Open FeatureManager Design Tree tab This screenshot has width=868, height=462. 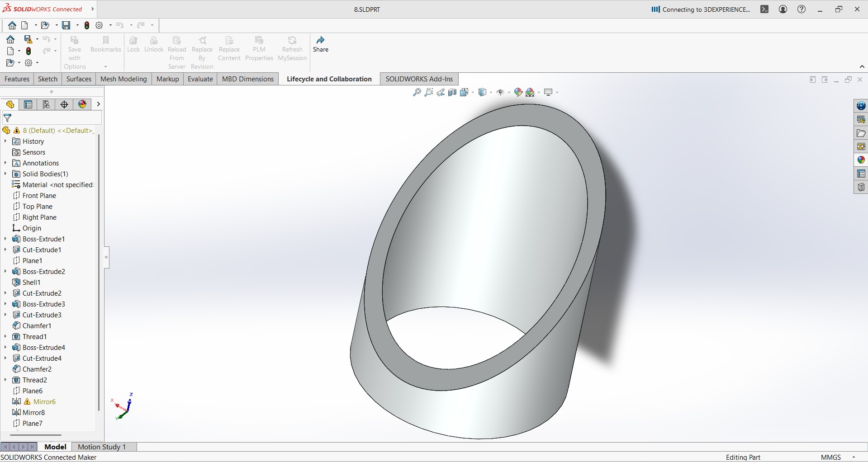10,104
